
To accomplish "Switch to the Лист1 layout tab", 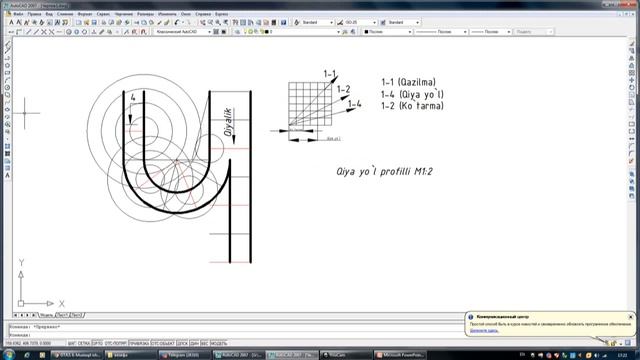I will point(62,315).
